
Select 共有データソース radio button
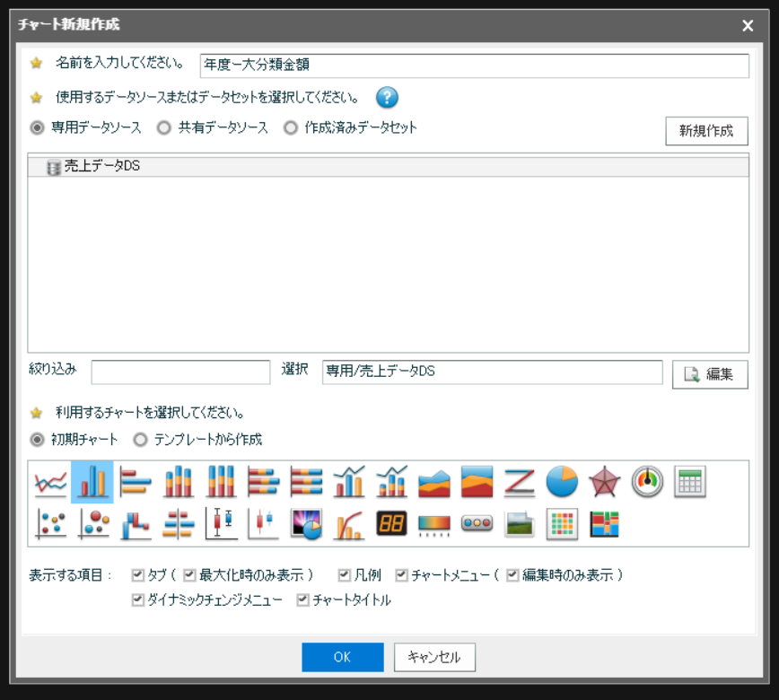coord(164,127)
